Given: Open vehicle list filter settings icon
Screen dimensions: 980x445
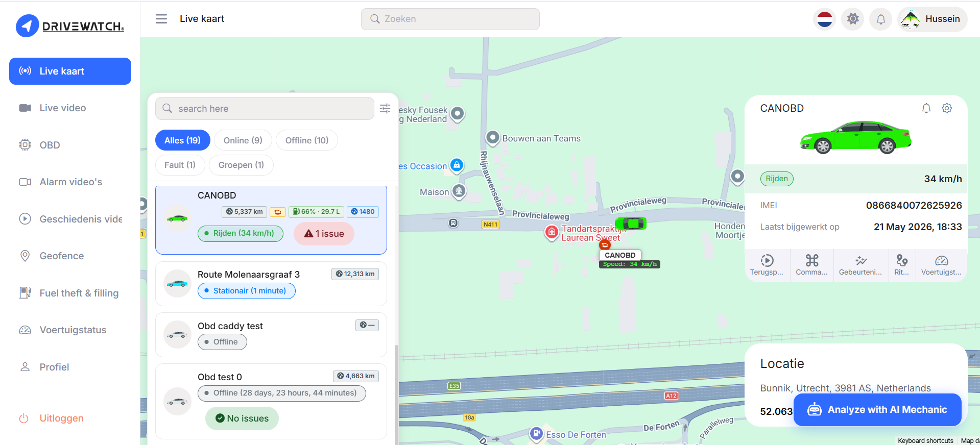Looking at the screenshot, I should [x=385, y=108].
